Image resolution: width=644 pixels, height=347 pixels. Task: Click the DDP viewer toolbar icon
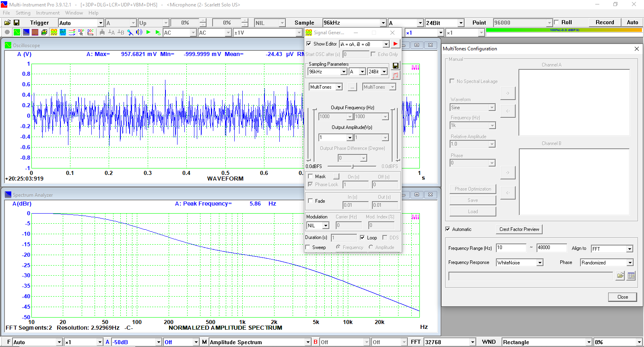point(81,33)
